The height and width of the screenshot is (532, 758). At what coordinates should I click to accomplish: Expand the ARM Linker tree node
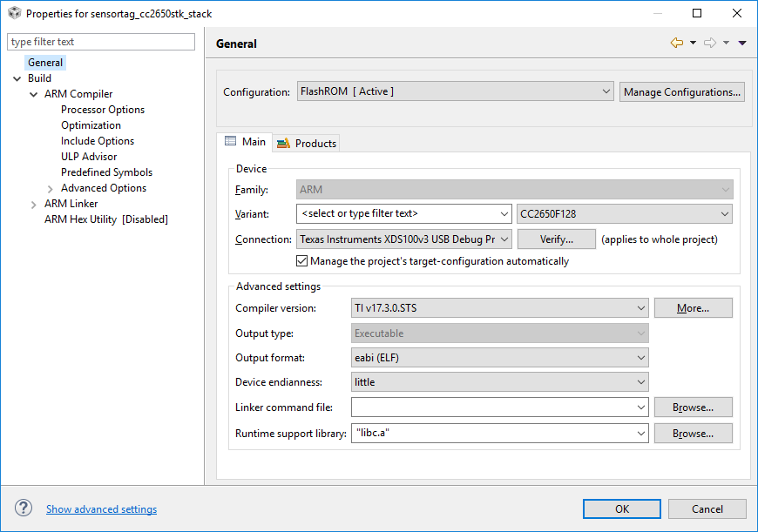33,205
